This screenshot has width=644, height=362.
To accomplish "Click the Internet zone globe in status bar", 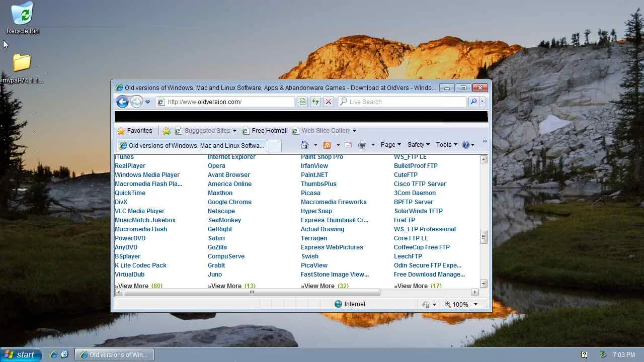I will pos(338,304).
